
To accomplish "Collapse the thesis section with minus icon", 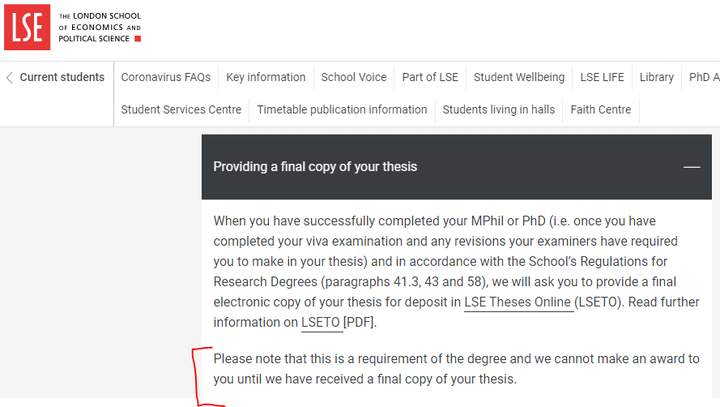I will [x=692, y=167].
